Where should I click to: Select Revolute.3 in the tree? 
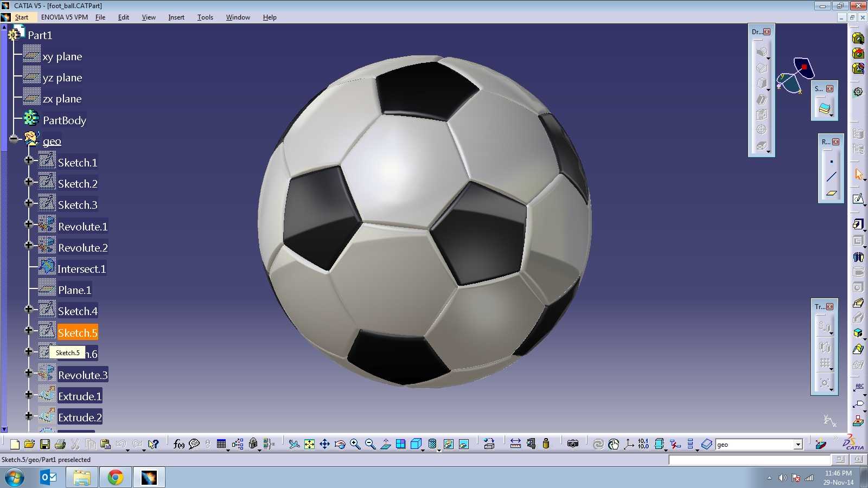(x=83, y=375)
